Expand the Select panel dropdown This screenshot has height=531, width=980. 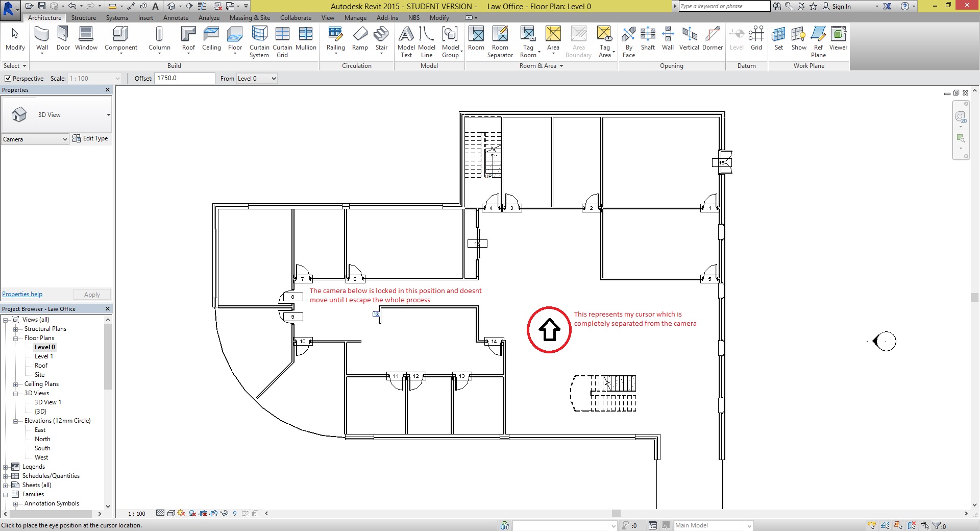(15, 66)
